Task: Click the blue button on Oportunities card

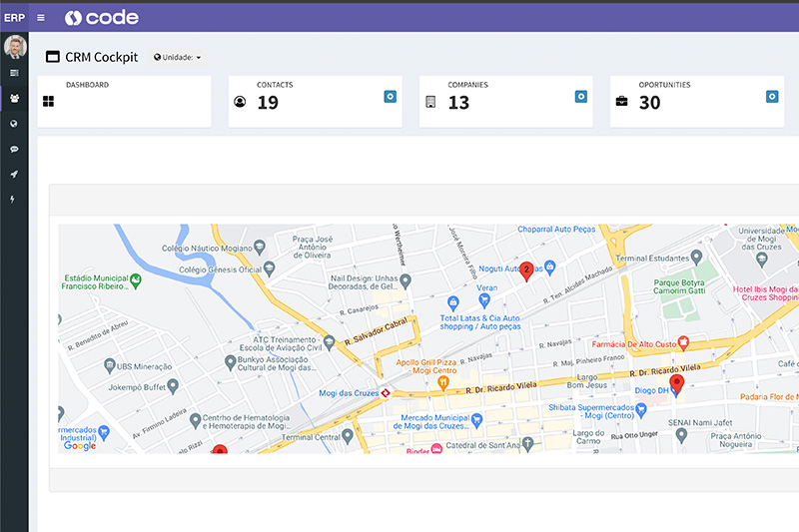Action: (771, 96)
